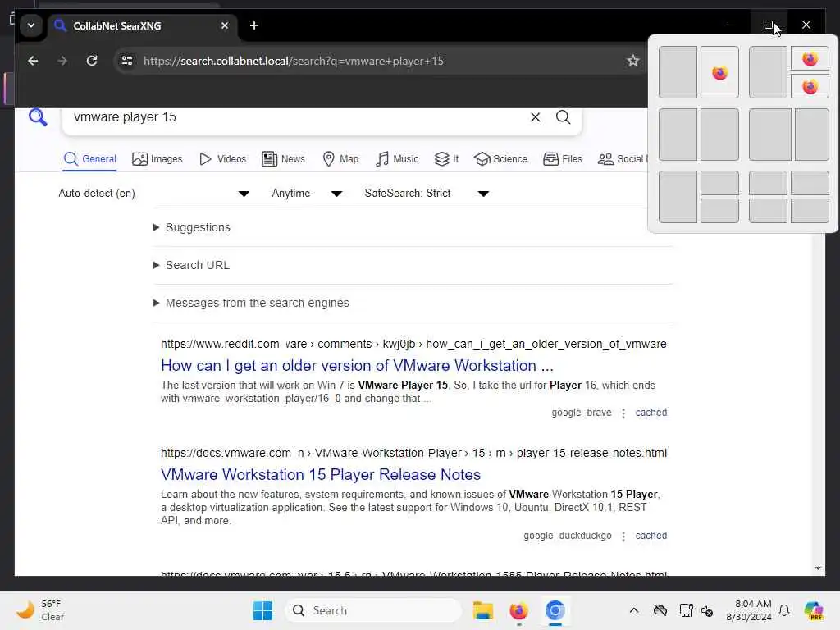
Task: Open site information icon in address bar
Action: [127, 61]
